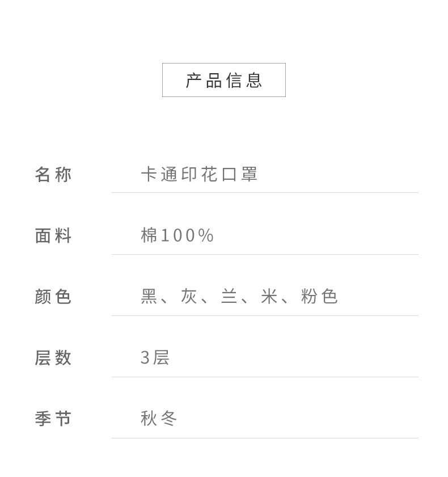Viewport: 448px width, 477px height.
Task: Click the divider line under 卡通印花口罩
Action: coord(265,193)
